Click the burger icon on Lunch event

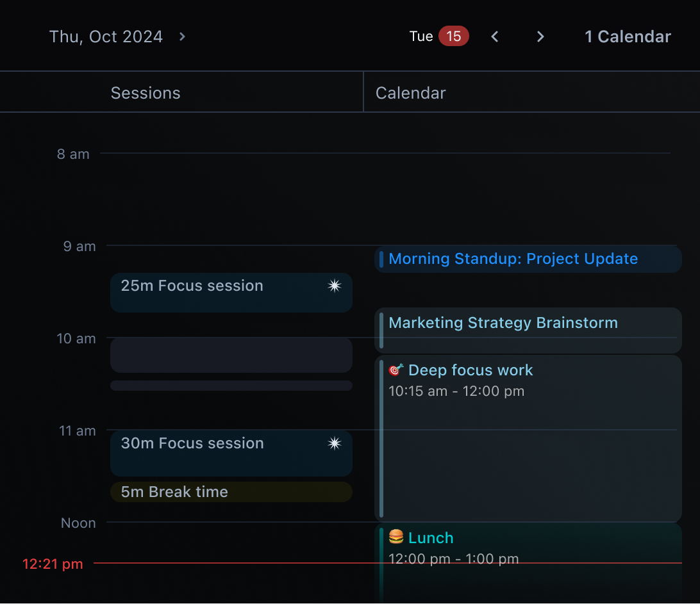tap(396, 537)
